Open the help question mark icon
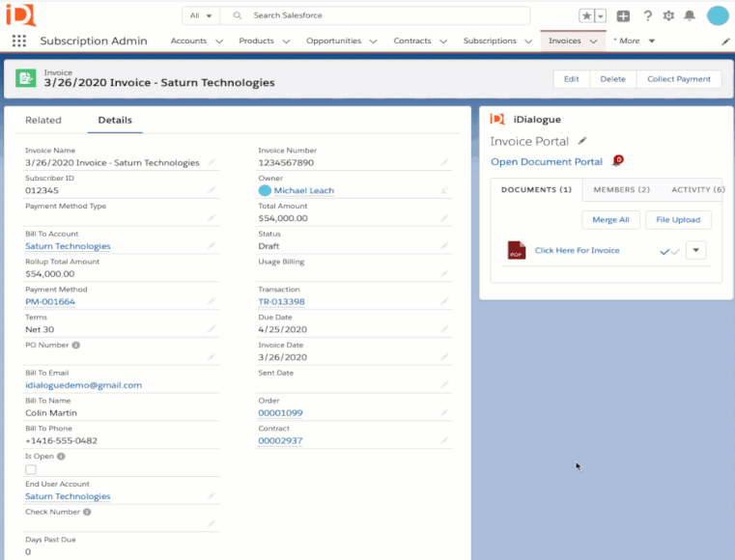 [647, 16]
